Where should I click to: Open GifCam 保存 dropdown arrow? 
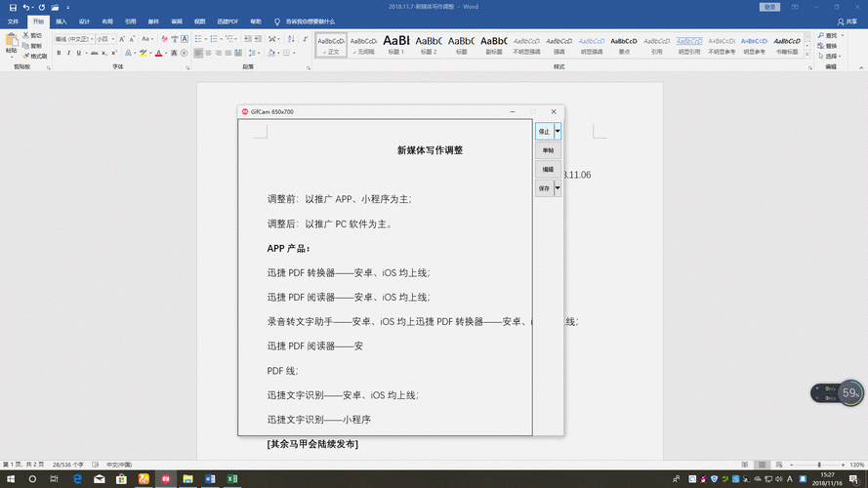point(558,188)
